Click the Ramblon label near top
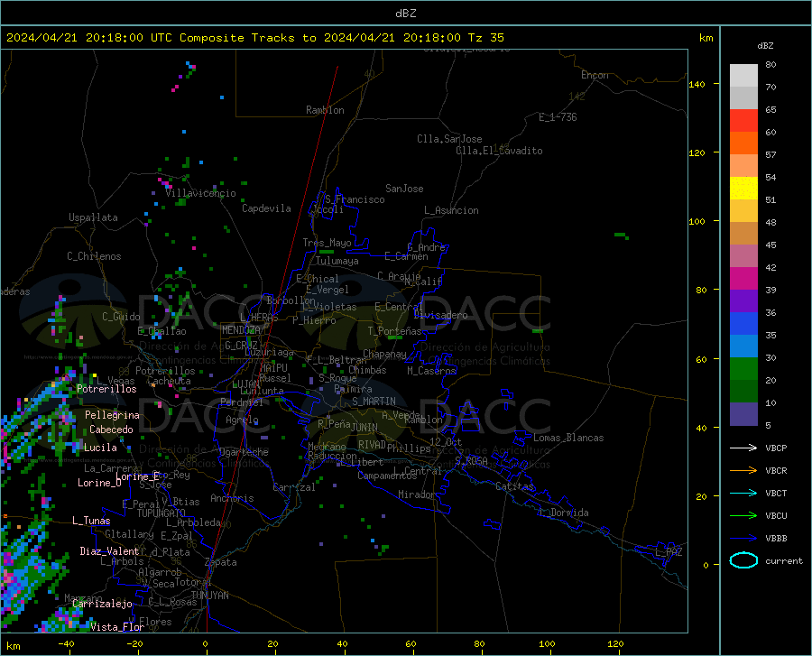 click(x=325, y=110)
